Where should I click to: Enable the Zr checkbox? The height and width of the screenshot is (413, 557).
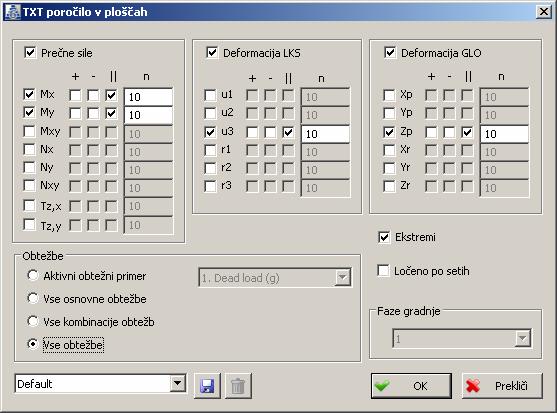pos(389,186)
